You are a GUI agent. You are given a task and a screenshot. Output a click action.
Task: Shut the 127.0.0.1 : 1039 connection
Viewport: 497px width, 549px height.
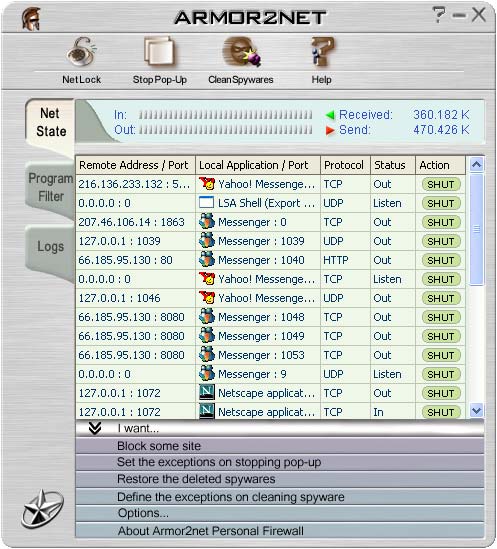[x=441, y=241]
